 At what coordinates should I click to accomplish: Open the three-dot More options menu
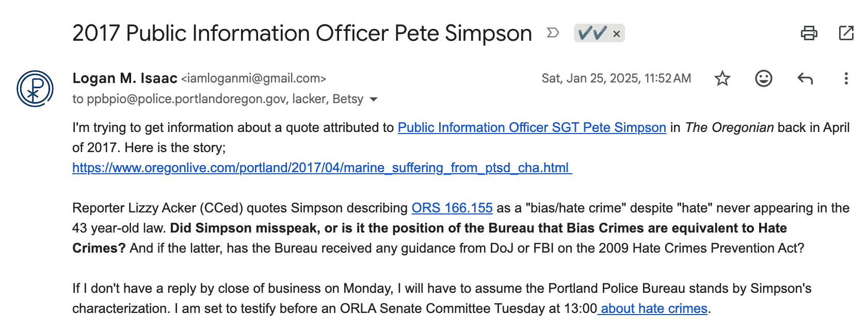846,78
